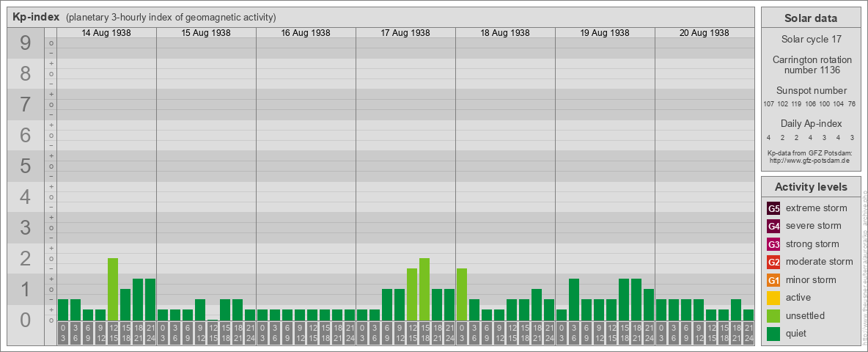
Task: Click the 'Activity levels' panel heading
Action: click(x=811, y=187)
